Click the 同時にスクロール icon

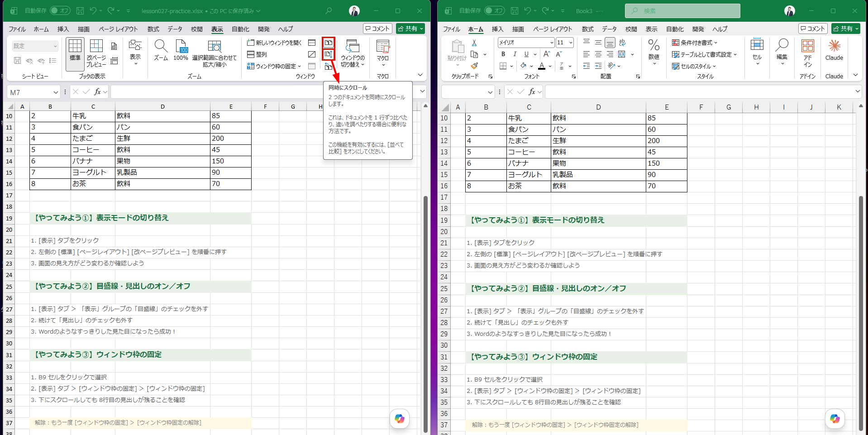[x=329, y=54]
